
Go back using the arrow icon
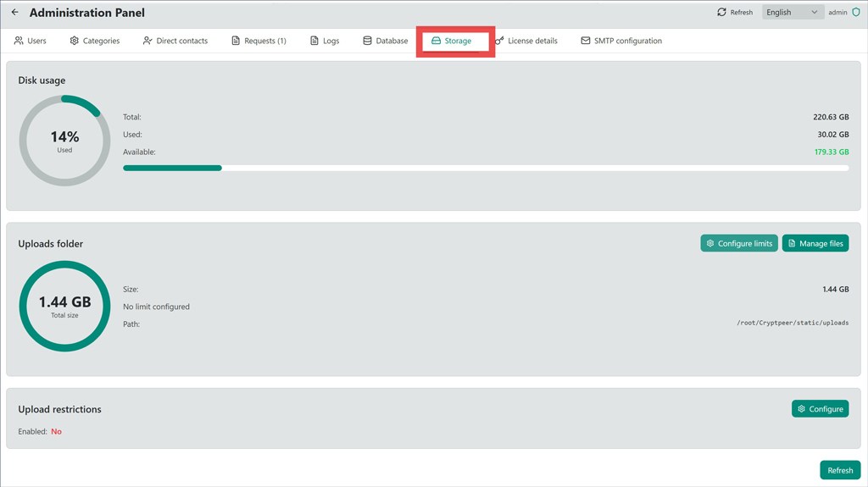click(x=15, y=12)
